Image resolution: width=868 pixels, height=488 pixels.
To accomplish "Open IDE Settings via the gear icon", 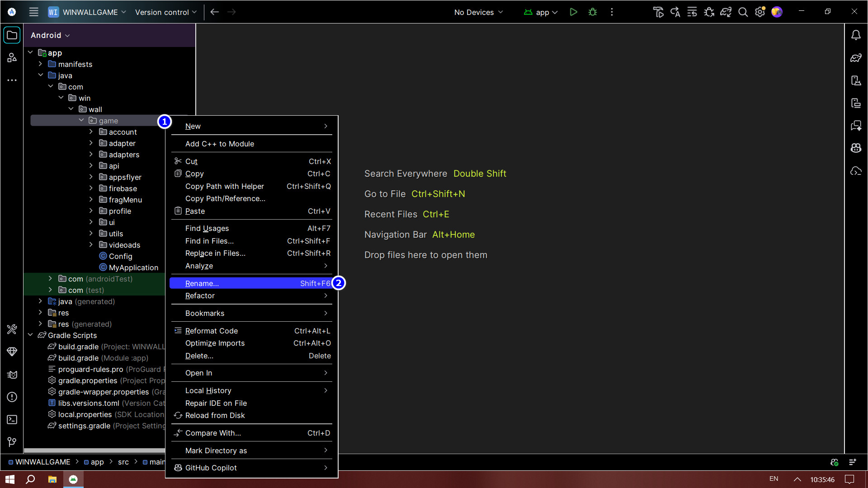I will (x=760, y=12).
